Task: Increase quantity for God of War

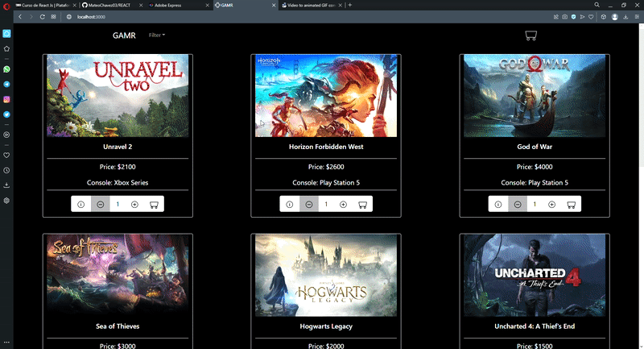Action: point(552,204)
